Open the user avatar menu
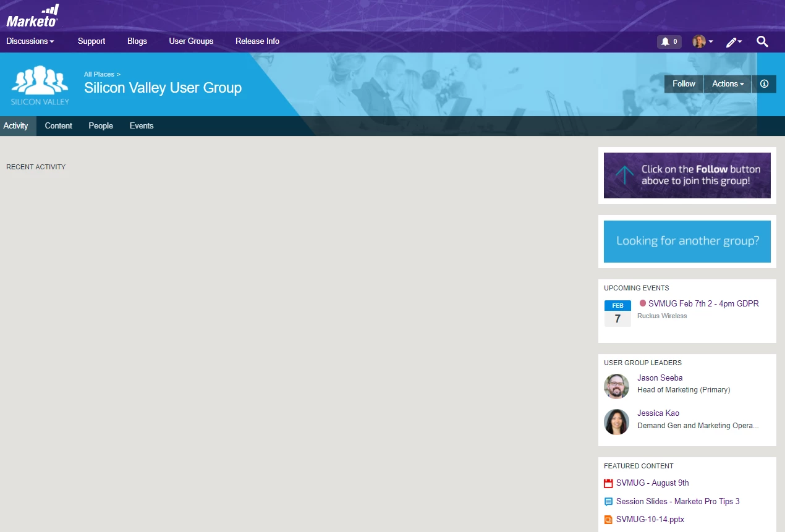 (x=702, y=41)
